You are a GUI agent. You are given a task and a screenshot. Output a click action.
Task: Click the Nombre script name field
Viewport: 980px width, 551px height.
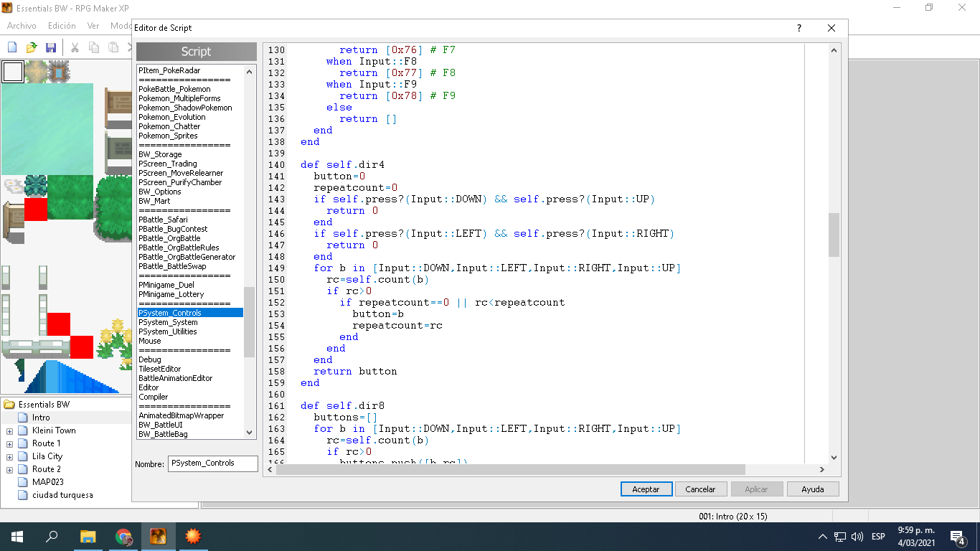(212, 463)
